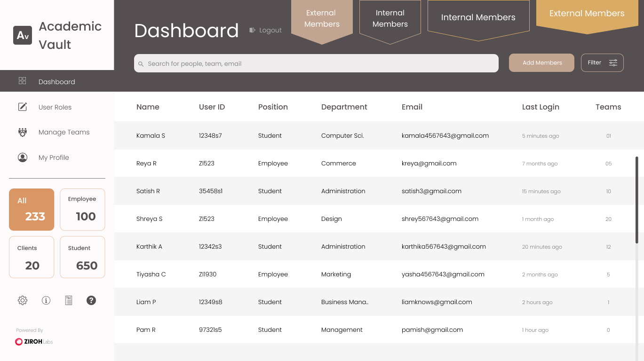
Task: Select the Employee 100 card
Action: coord(82,210)
